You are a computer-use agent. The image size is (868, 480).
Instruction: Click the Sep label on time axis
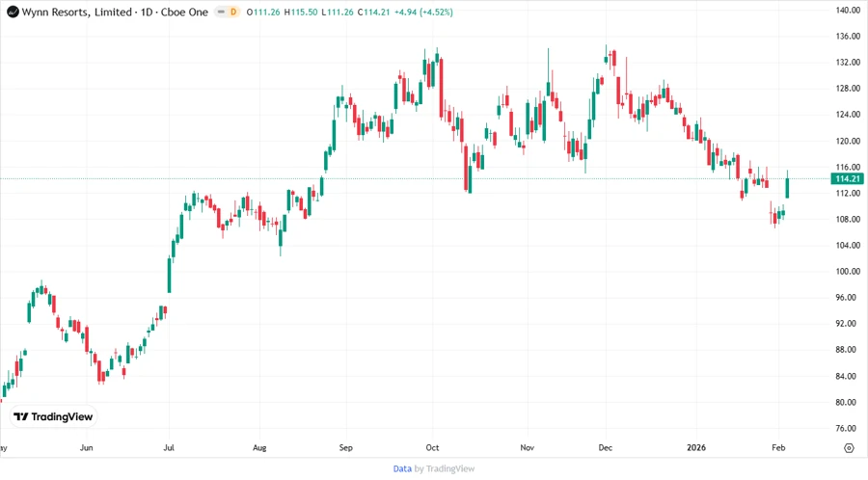click(x=346, y=448)
